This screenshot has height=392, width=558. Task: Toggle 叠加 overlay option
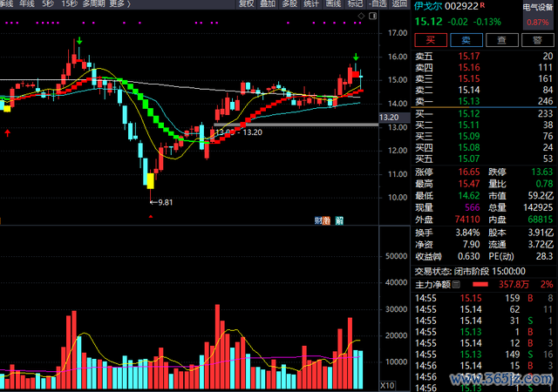[269, 4]
